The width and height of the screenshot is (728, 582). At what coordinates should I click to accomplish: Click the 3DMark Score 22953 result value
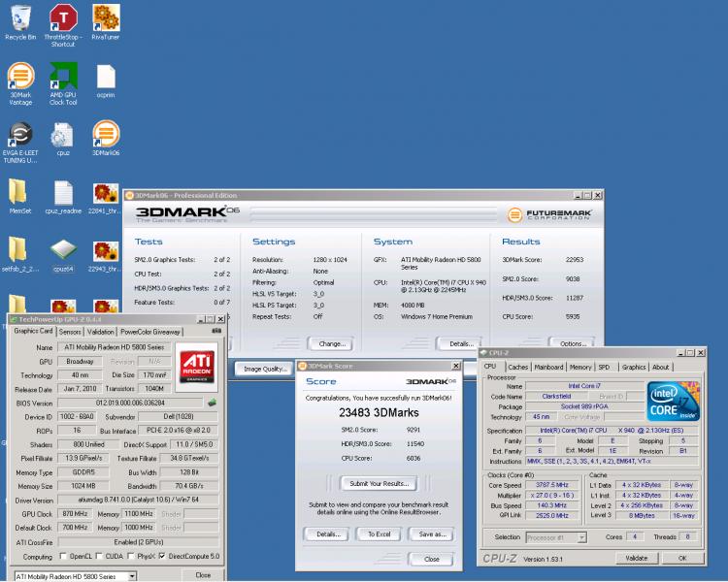click(x=575, y=259)
